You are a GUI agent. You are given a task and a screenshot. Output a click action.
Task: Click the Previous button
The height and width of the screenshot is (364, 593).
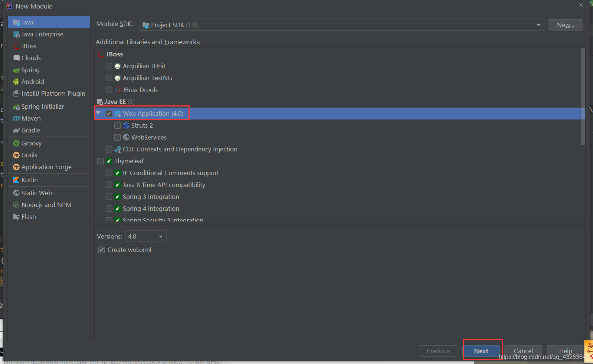coord(439,351)
